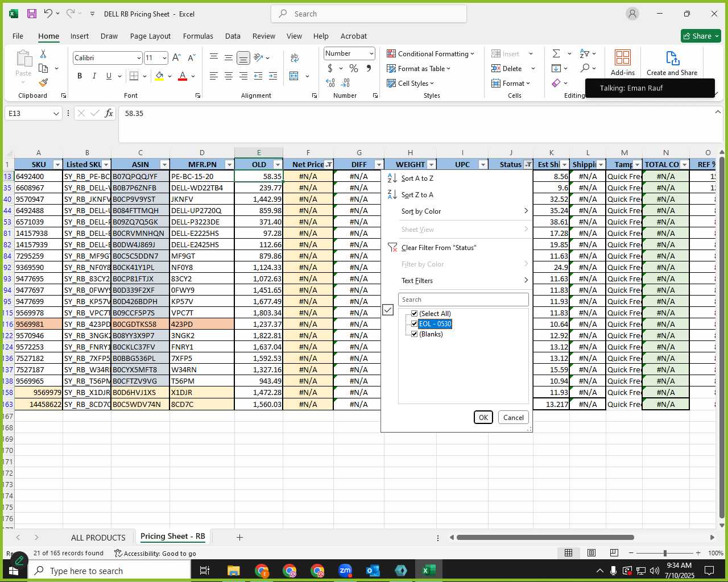Image resolution: width=728 pixels, height=582 pixels.
Task: Open the Zoom app in taskbar
Action: 345,571
